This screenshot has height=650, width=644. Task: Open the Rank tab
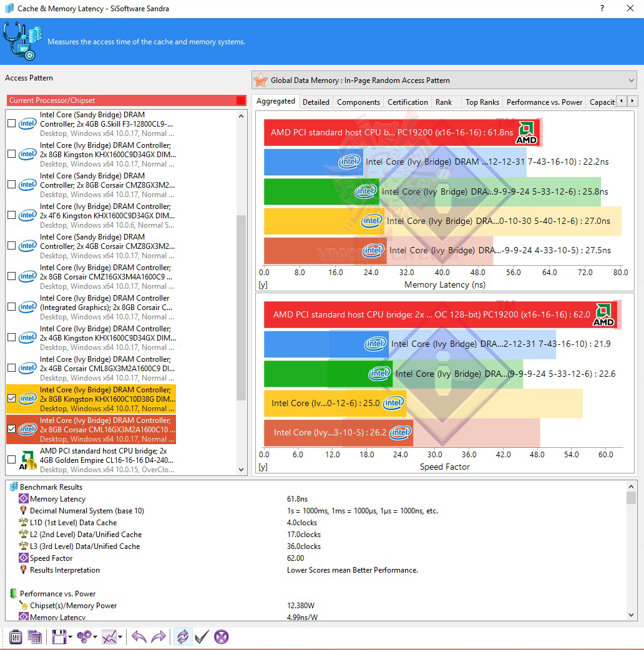444,102
